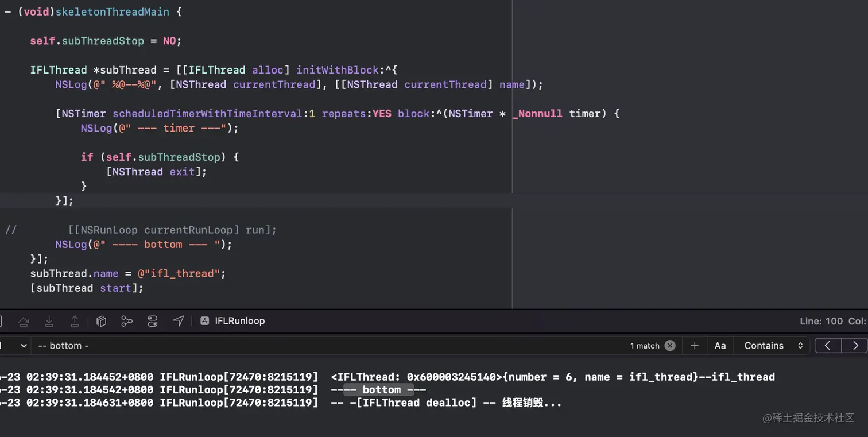Click the '1 match' result count
The image size is (868, 437).
point(645,346)
